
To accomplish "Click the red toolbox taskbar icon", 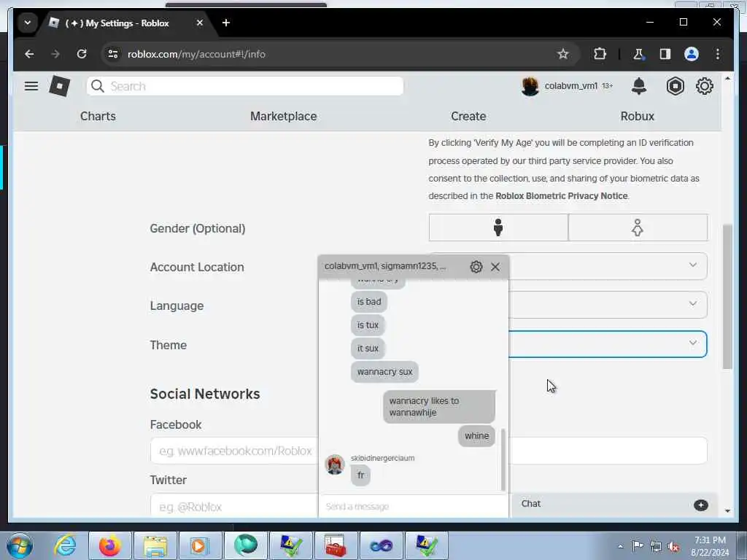I will pos(336,545).
